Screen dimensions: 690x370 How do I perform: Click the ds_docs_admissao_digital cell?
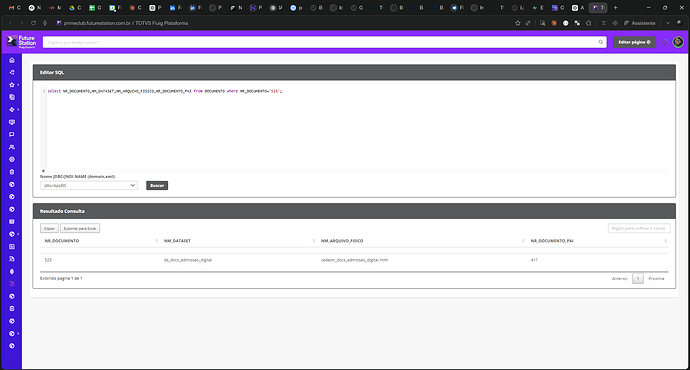tap(188, 260)
